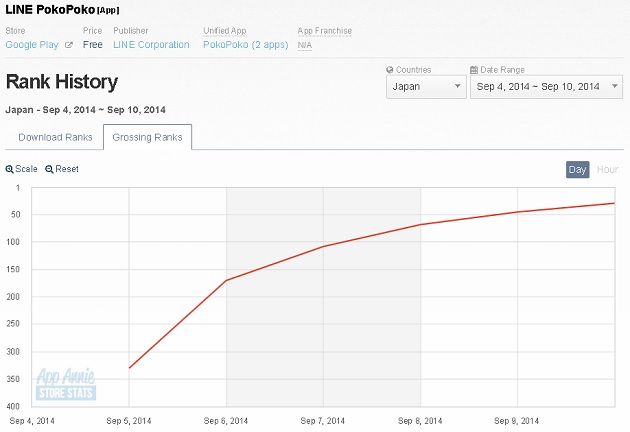Screen dimensions: 630x432
Task: Click the Scale text label
Action: 26,169
